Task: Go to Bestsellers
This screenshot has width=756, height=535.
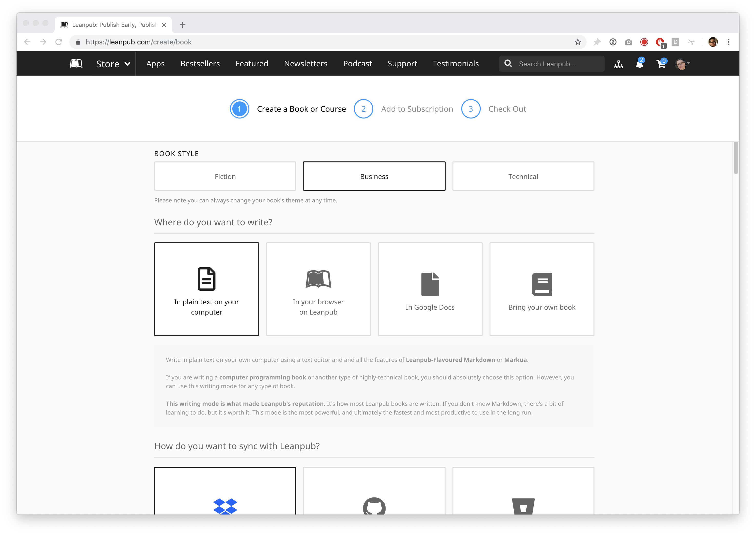Action: tap(200, 64)
